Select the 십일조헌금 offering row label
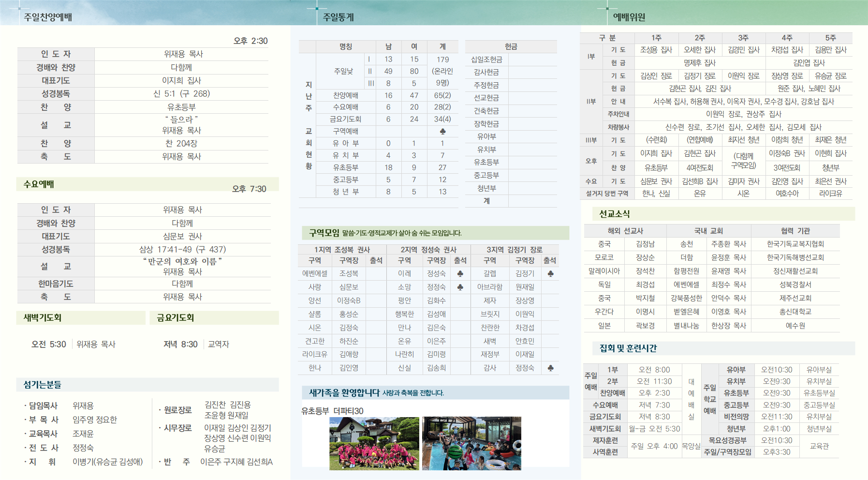868x480 pixels. pyautogui.click(x=486, y=60)
